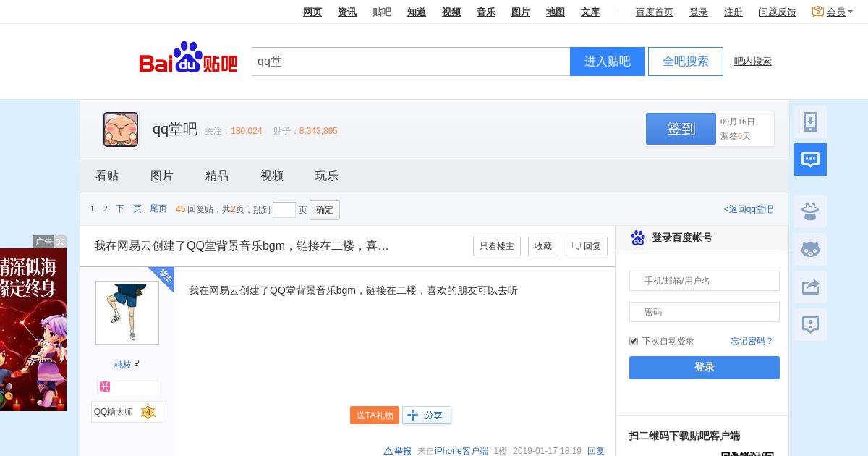Open the 网页 top nav link
The image size is (868, 456).
click(x=312, y=12)
